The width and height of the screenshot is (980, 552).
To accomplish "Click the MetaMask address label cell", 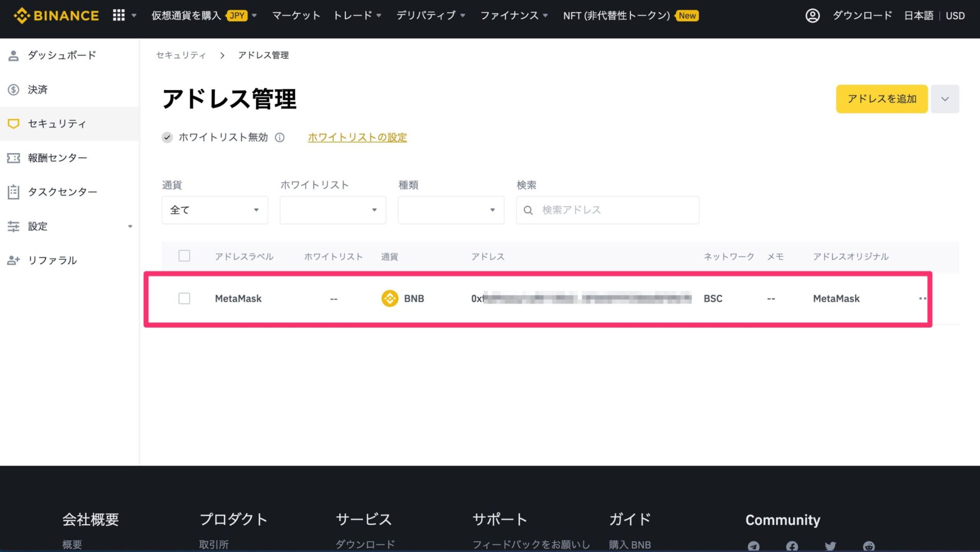I will (x=238, y=298).
